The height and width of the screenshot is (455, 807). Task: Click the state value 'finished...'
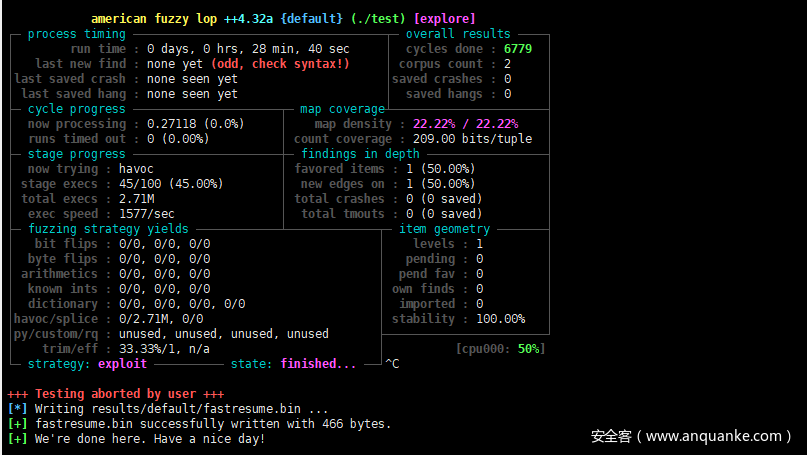point(318,364)
